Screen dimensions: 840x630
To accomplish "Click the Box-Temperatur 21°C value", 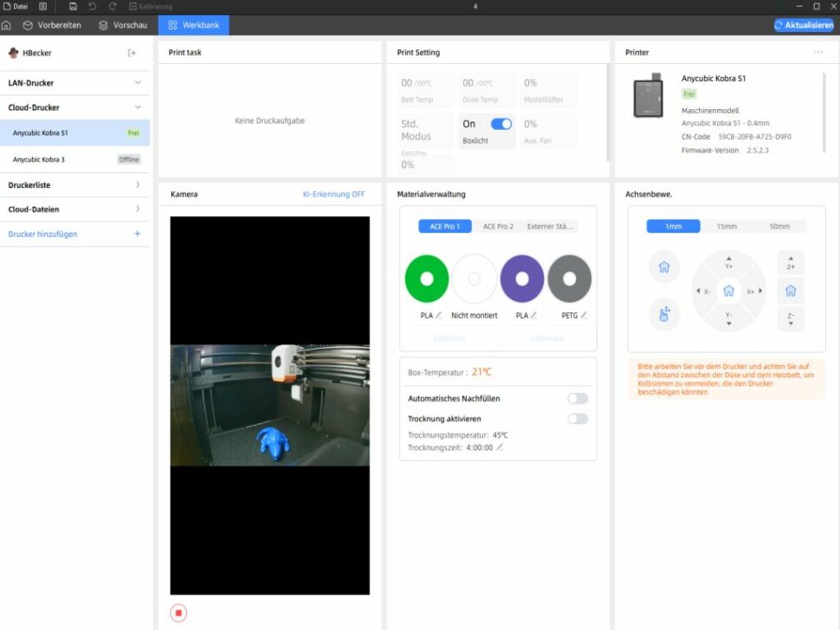I will tap(481, 372).
